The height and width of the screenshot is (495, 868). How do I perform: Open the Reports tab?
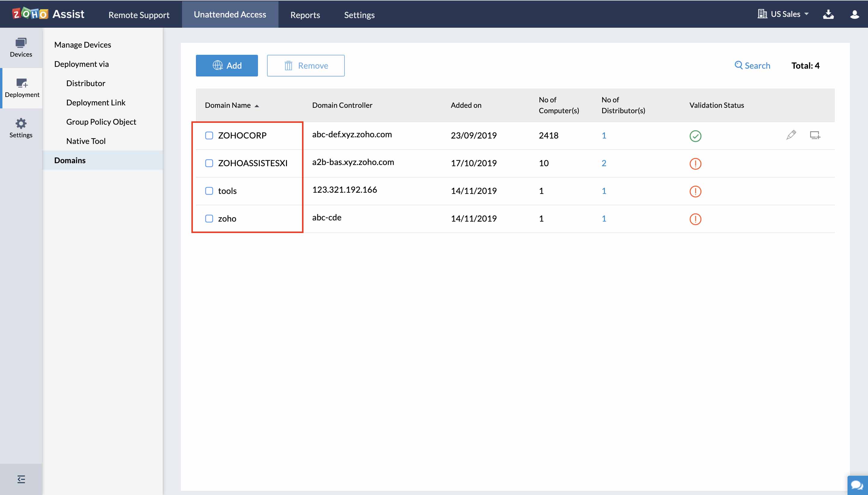point(305,15)
